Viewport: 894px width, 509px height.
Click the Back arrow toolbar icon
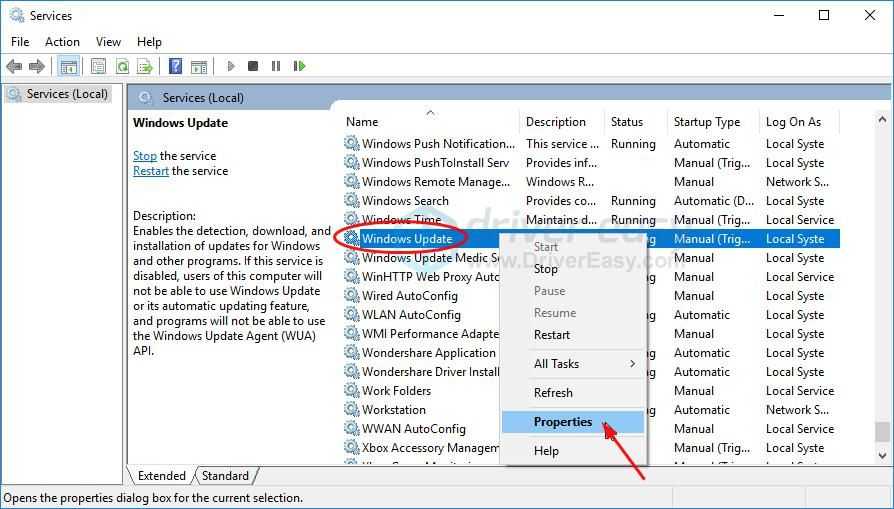pyautogui.click(x=14, y=67)
